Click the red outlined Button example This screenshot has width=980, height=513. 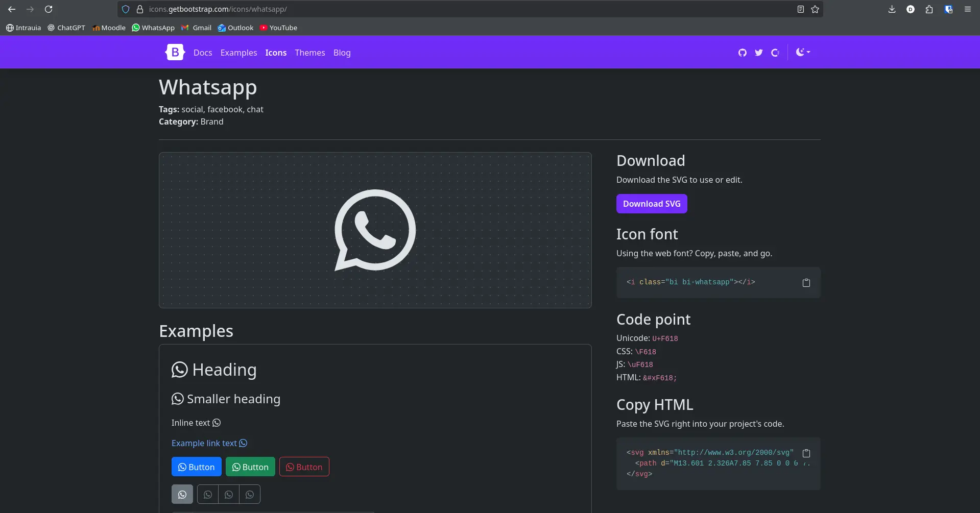click(304, 466)
